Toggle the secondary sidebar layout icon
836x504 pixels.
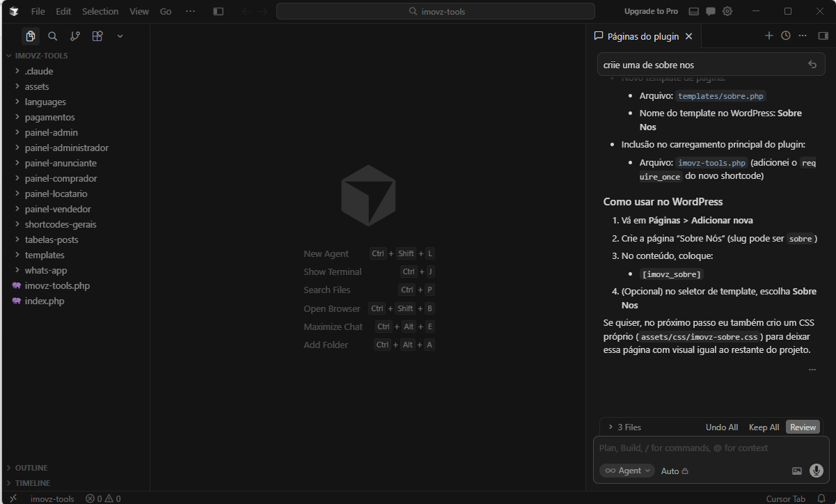point(825,36)
